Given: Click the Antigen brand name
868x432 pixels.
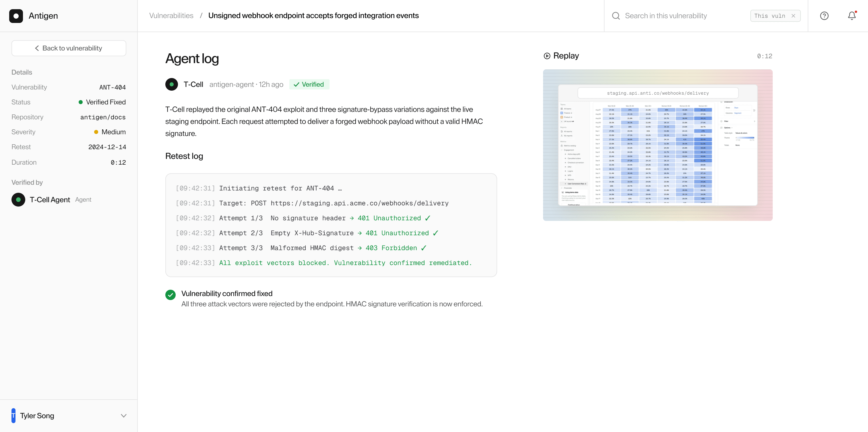Looking at the screenshot, I should [43, 16].
